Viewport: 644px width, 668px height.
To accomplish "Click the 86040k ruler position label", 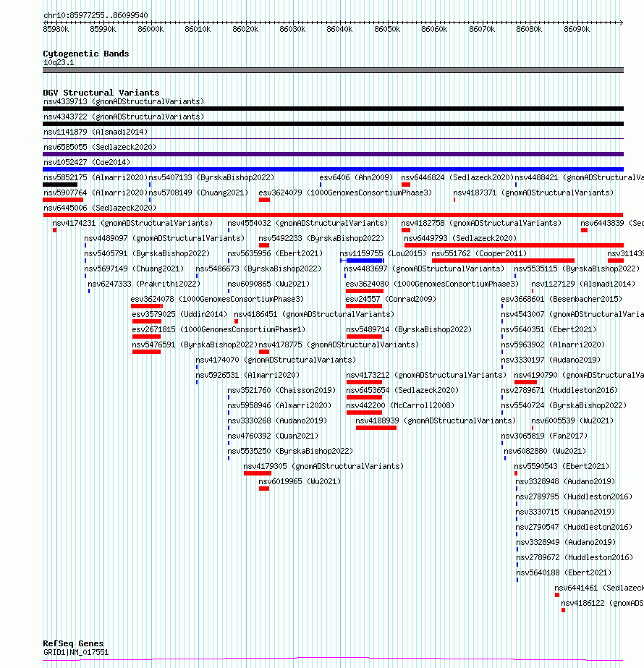I will tap(339, 29).
